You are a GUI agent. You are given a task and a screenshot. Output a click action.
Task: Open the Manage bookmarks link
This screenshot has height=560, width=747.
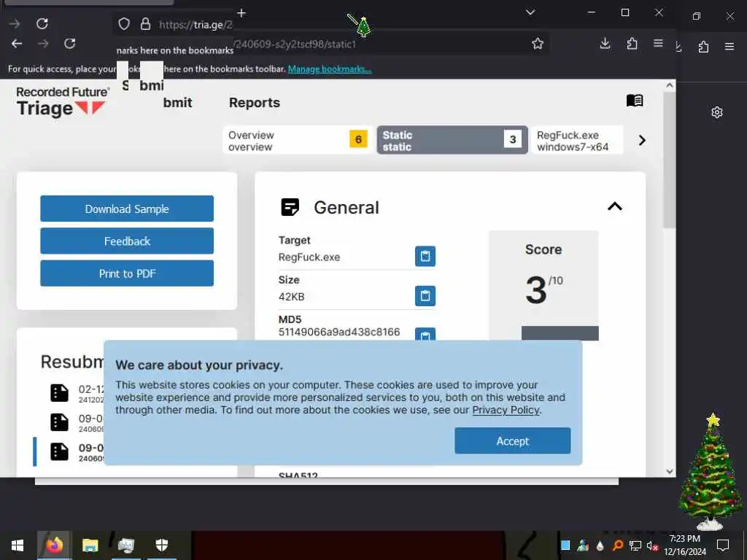pyautogui.click(x=330, y=69)
